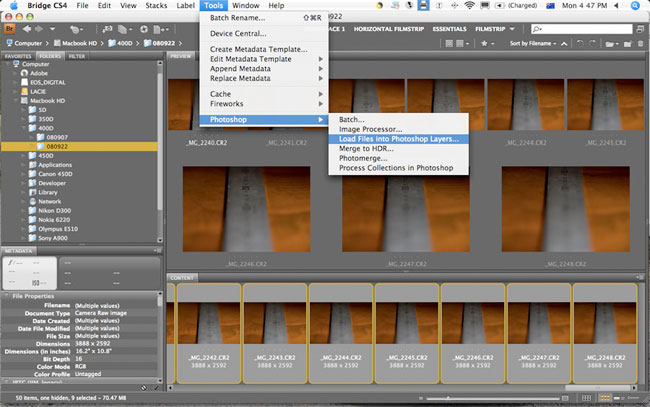This screenshot has height=407, width=650.
Task: Click the trash delete icon
Action: pyautogui.click(x=641, y=44)
